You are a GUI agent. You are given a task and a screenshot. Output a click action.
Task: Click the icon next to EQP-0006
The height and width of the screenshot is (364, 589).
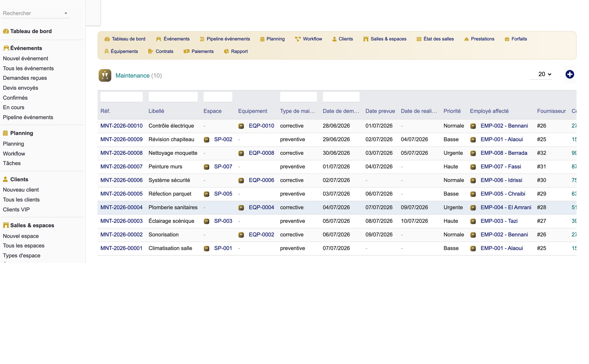pos(241,180)
